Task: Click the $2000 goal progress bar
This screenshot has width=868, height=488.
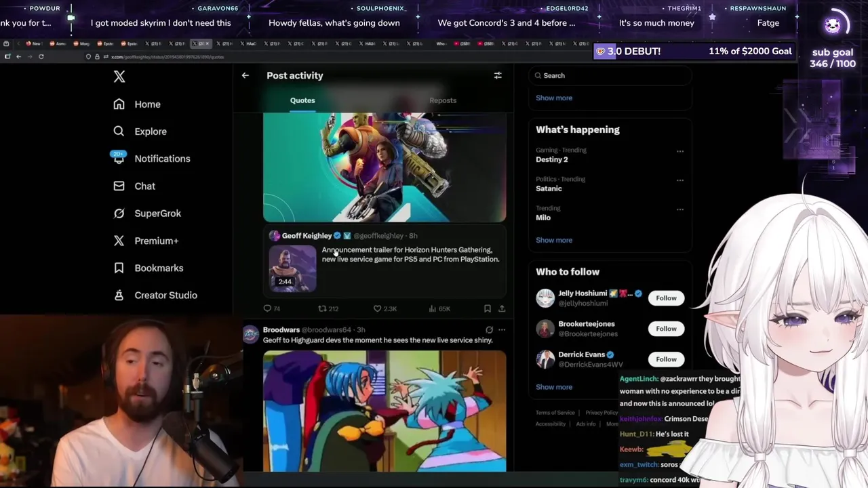Action: [x=693, y=52]
